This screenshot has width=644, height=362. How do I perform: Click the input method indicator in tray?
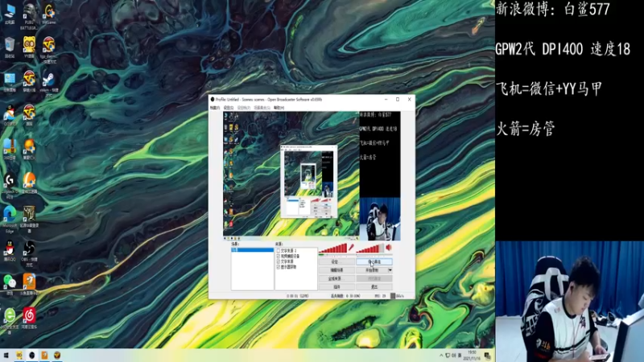tap(459, 356)
